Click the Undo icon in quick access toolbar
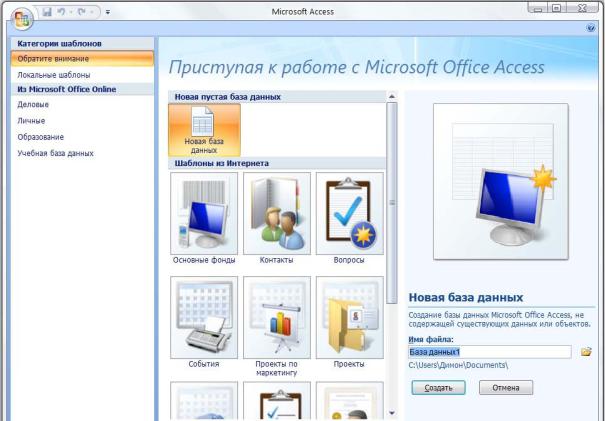The image size is (605, 421). (x=61, y=12)
